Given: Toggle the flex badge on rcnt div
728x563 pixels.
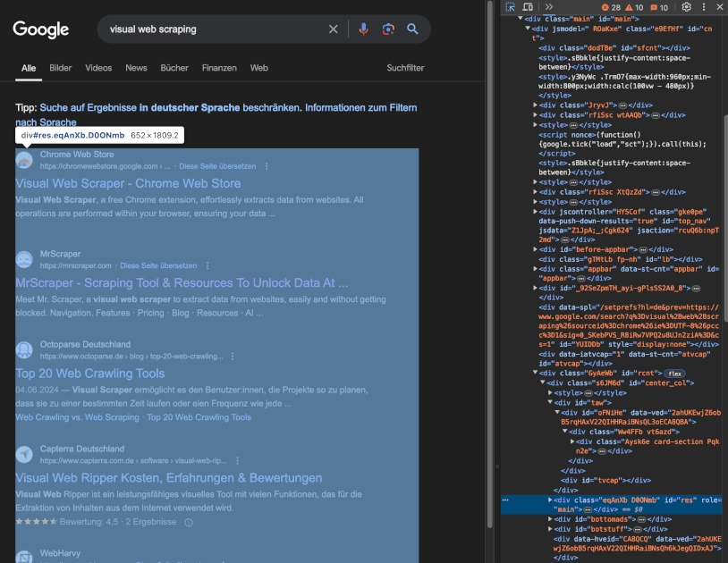Looking at the screenshot, I should point(673,373).
